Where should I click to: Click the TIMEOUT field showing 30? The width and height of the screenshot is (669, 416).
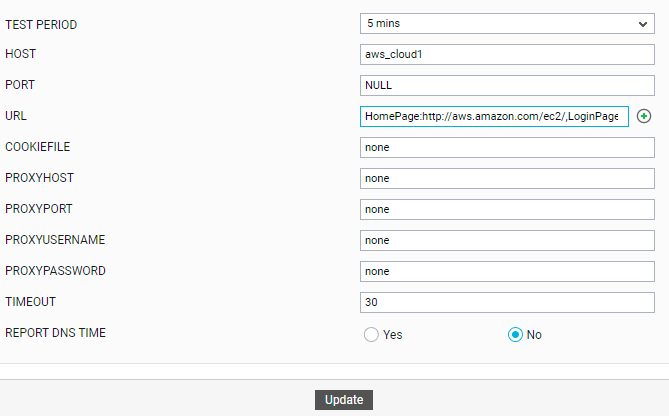507,302
